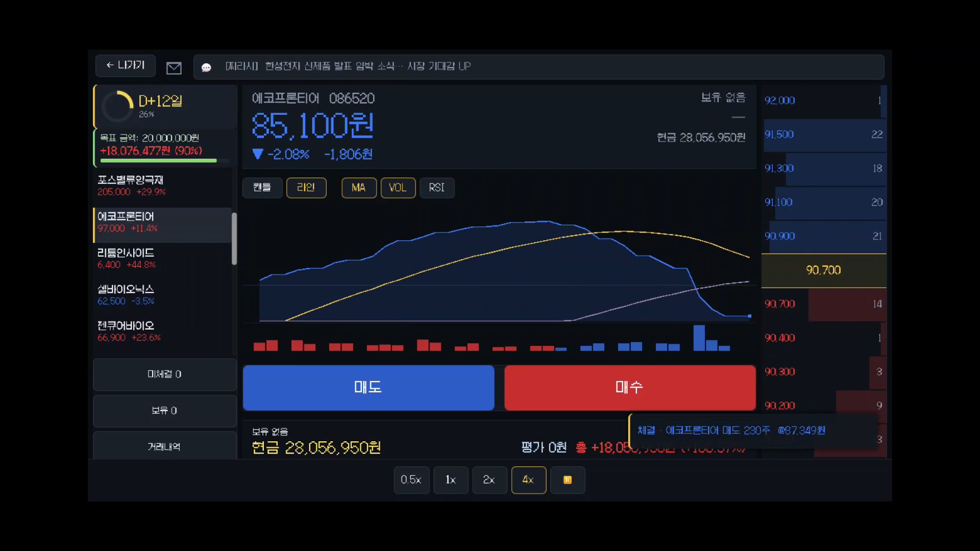Viewport: 980px width, 551px height.
Task: Open the 미체결 0 pending orders list
Action: tap(165, 374)
